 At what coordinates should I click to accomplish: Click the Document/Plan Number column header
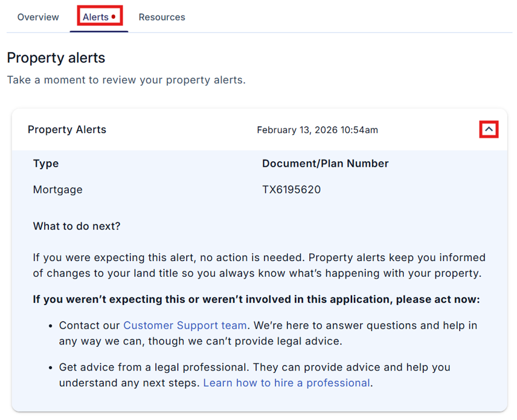325,164
